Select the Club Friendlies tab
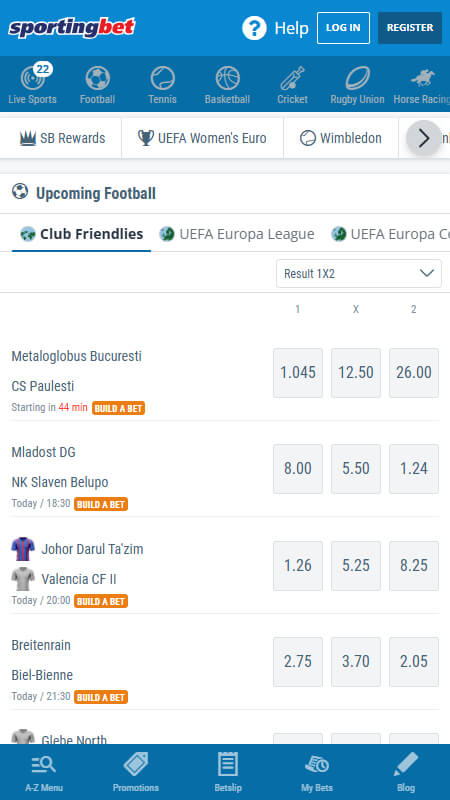The width and height of the screenshot is (450, 800). click(82, 234)
